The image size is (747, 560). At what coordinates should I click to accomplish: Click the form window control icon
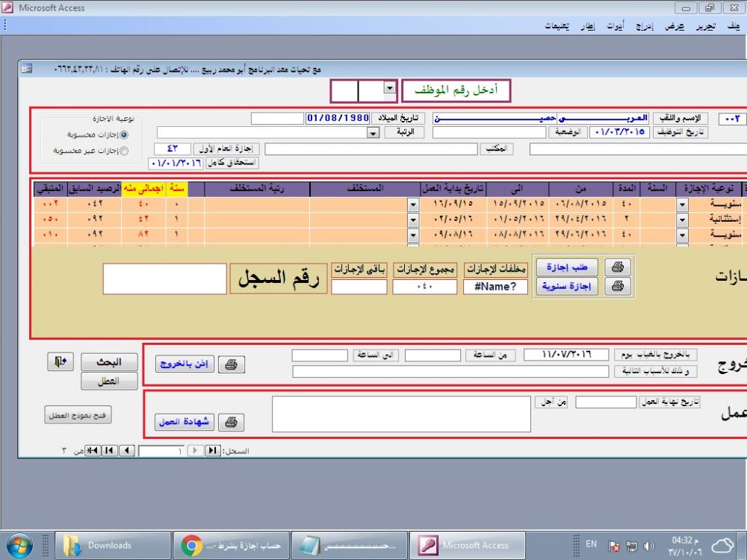[27, 69]
